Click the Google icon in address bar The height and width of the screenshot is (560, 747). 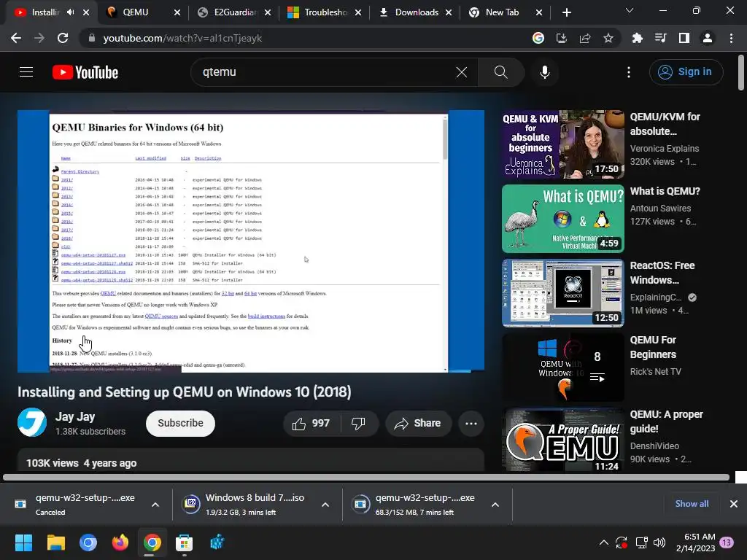click(x=538, y=38)
